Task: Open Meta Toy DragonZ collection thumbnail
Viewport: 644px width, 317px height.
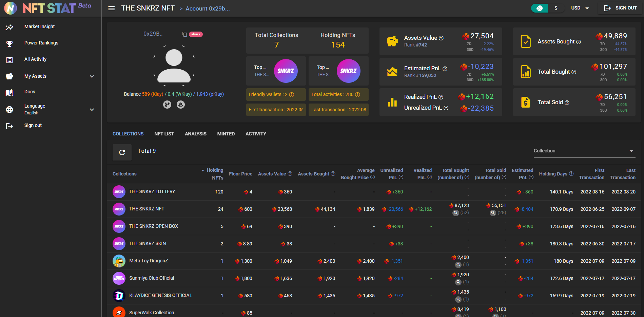Action: pos(119,261)
